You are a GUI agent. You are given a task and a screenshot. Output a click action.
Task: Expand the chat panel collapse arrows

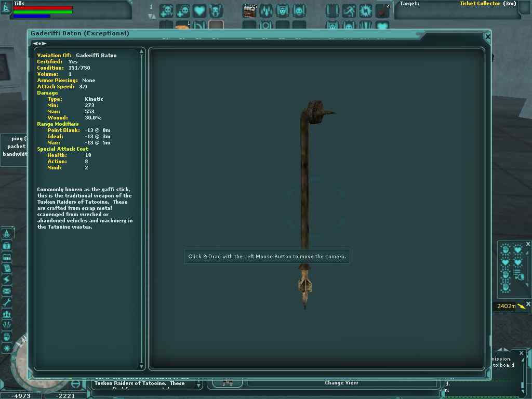pos(503,350)
